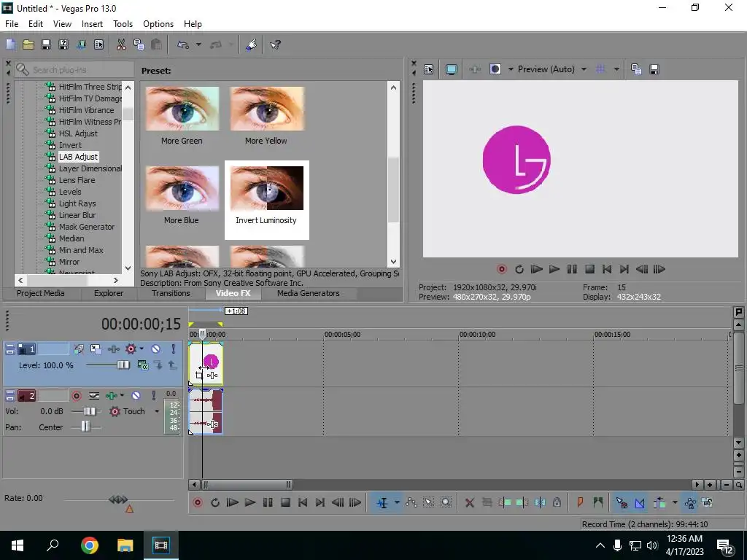The height and width of the screenshot is (560, 747).
Task: Open audio track 2 FX dropdown arrow
Action: click(x=122, y=396)
